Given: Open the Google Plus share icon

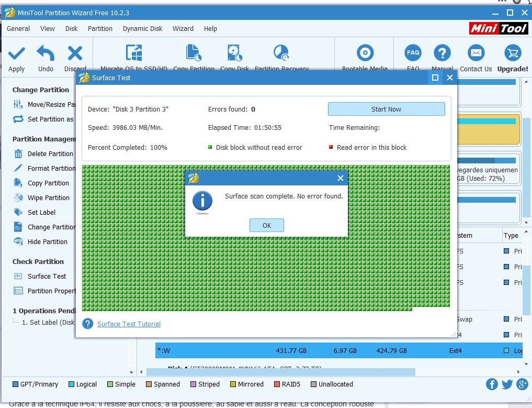Looking at the screenshot, I should [x=522, y=384].
